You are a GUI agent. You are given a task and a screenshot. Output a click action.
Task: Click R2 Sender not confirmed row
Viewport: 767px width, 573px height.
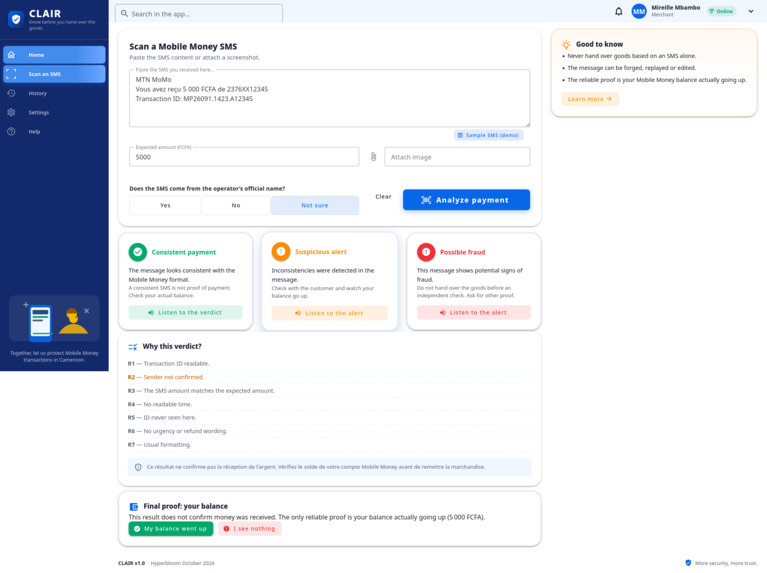click(x=329, y=377)
